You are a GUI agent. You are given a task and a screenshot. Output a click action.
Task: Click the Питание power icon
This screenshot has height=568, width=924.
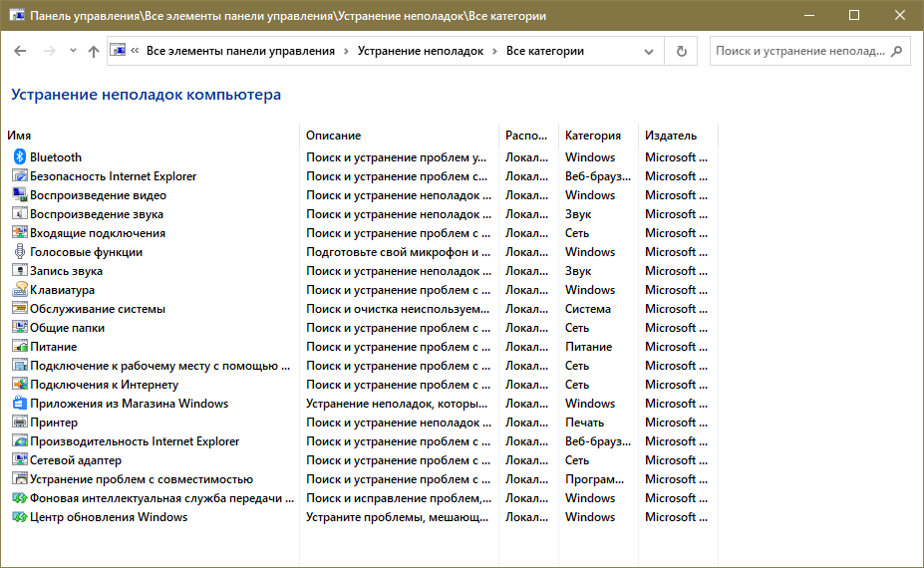(x=19, y=347)
